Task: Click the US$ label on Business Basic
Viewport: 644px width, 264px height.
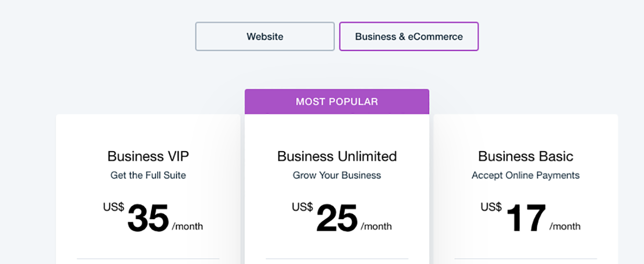Action: [491, 207]
